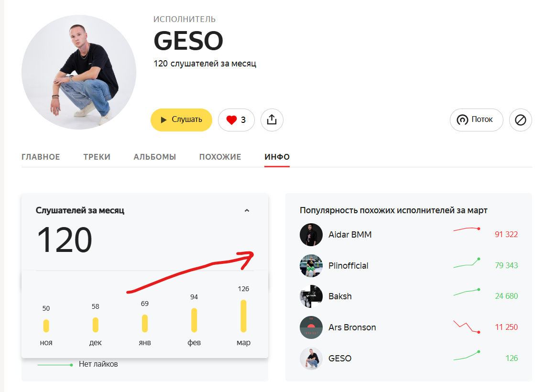Go to the АЛЬБОМЫ tab
The height and width of the screenshot is (392, 545).
(x=155, y=157)
